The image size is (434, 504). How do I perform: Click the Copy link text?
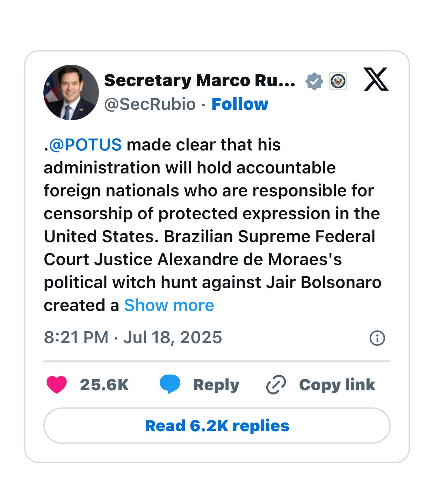337,385
